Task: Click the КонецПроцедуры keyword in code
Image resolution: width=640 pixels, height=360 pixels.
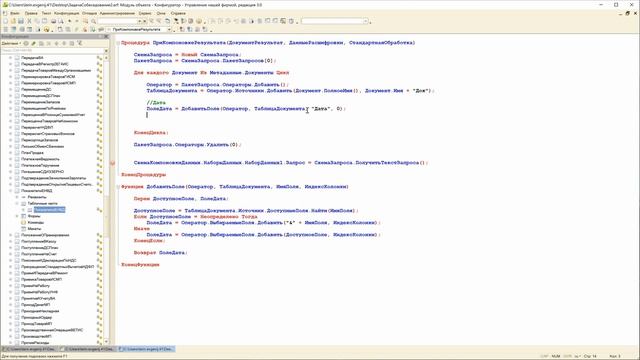Action: (143, 175)
